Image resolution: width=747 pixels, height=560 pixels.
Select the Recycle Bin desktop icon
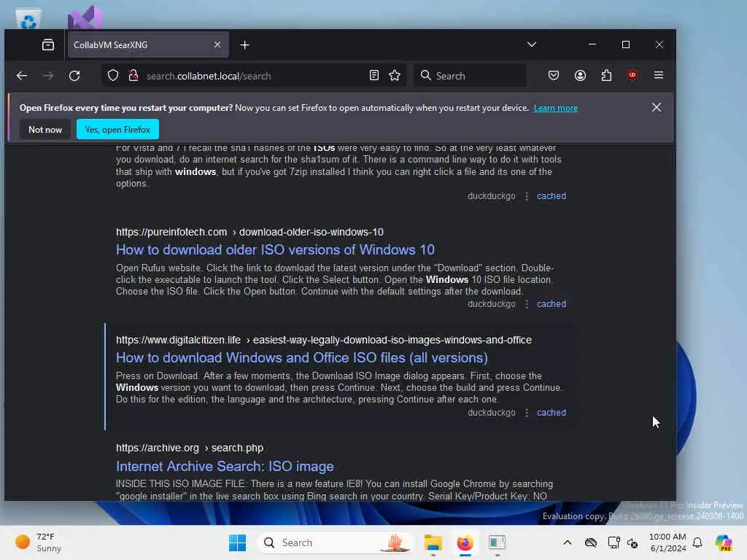pyautogui.click(x=28, y=18)
